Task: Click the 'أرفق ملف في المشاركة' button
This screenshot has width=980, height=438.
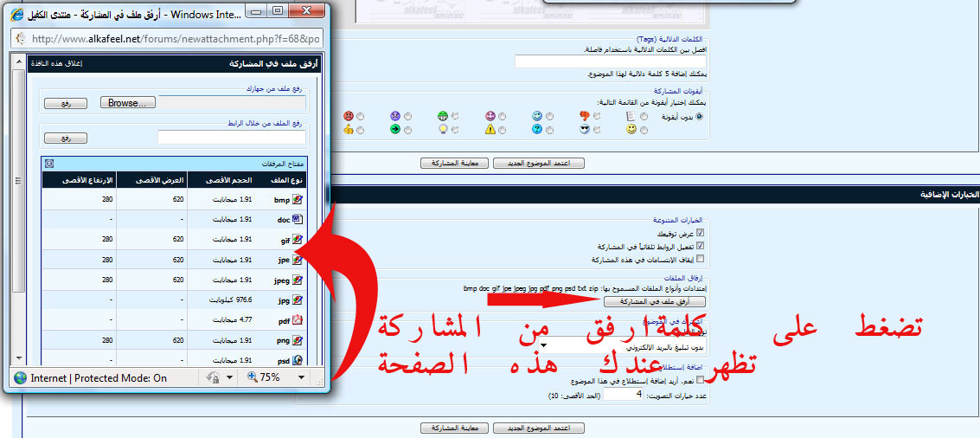Action: pos(653,301)
